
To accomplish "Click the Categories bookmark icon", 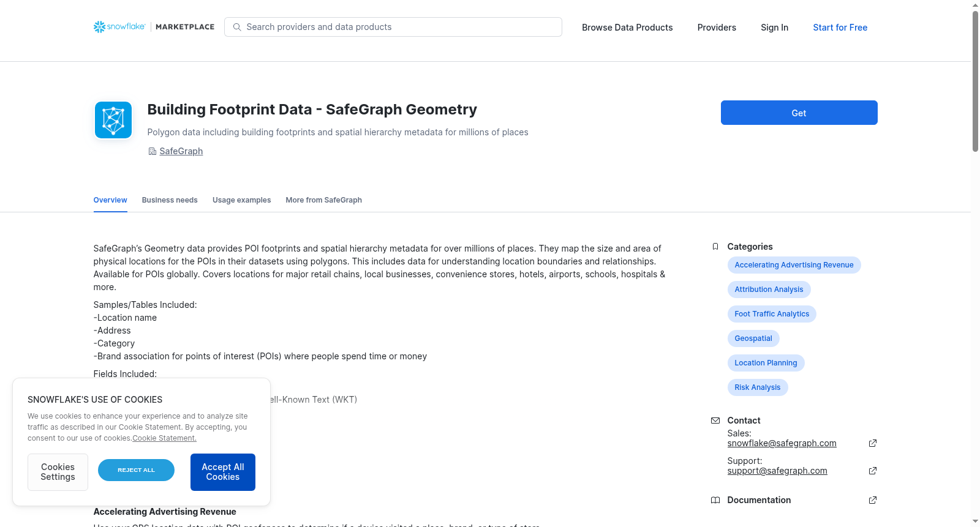I will click(715, 247).
